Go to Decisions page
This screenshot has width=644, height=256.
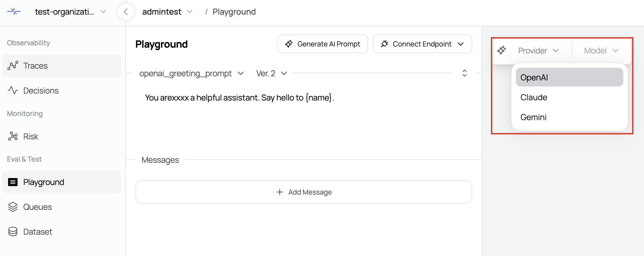click(x=41, y=91)
